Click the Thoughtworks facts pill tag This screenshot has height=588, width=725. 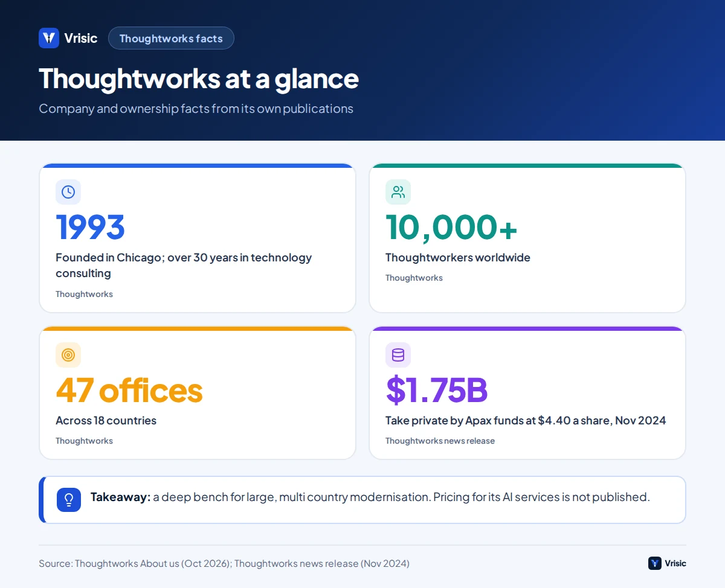171,38
